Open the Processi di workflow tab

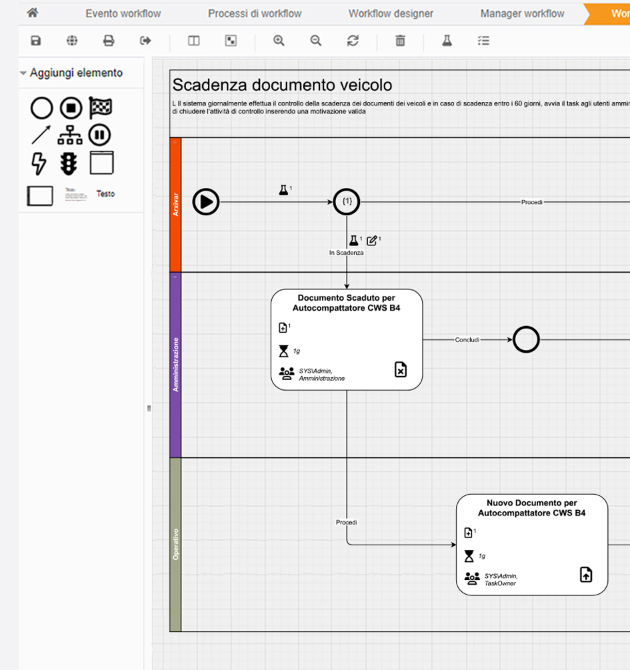[x=255, y=14]
